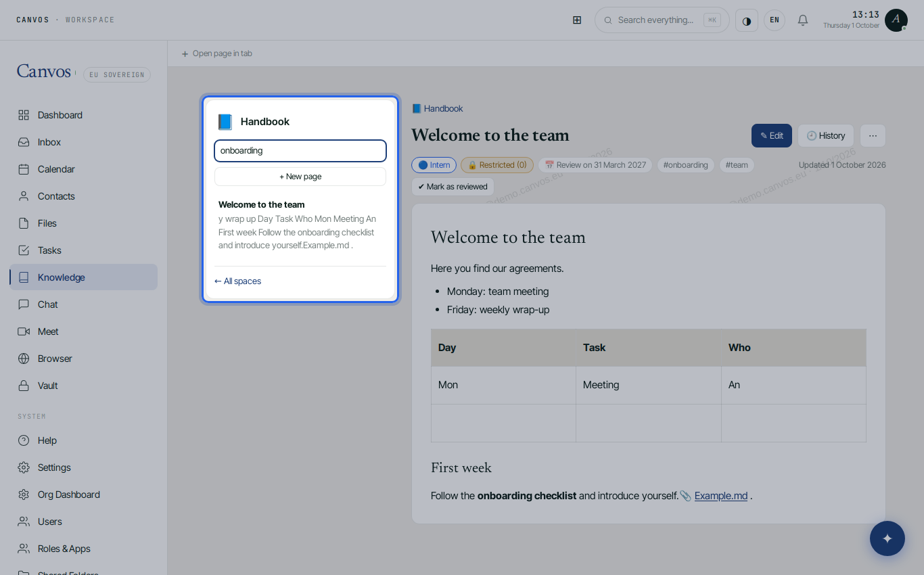Open the Example.md attachment link

[x=721, y=496]
